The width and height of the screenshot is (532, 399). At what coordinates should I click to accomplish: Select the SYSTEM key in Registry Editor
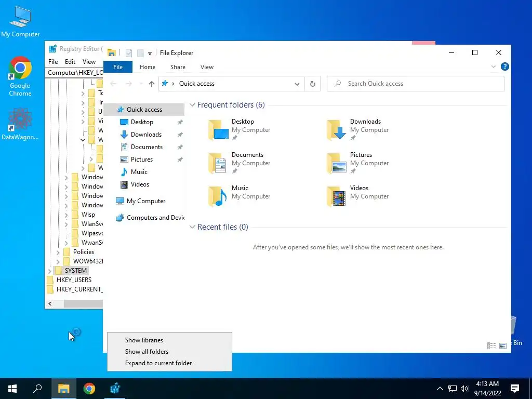point(76,270)
